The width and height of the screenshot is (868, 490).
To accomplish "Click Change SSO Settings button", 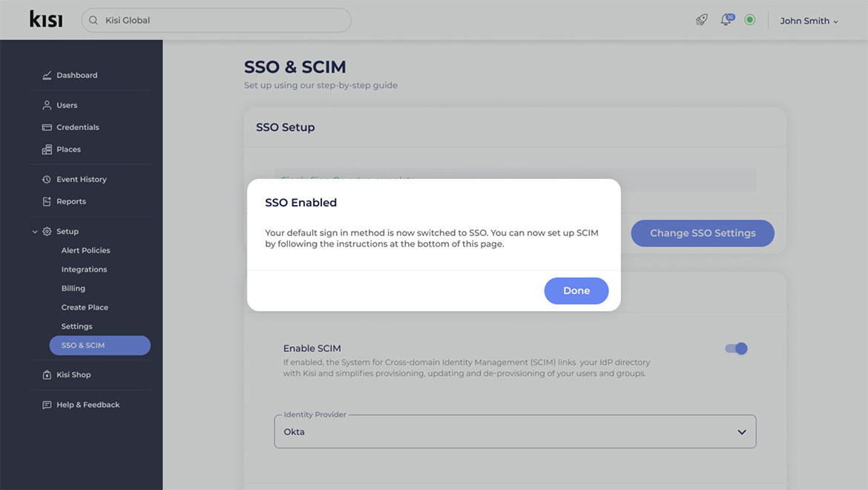I will click(703, 233).
